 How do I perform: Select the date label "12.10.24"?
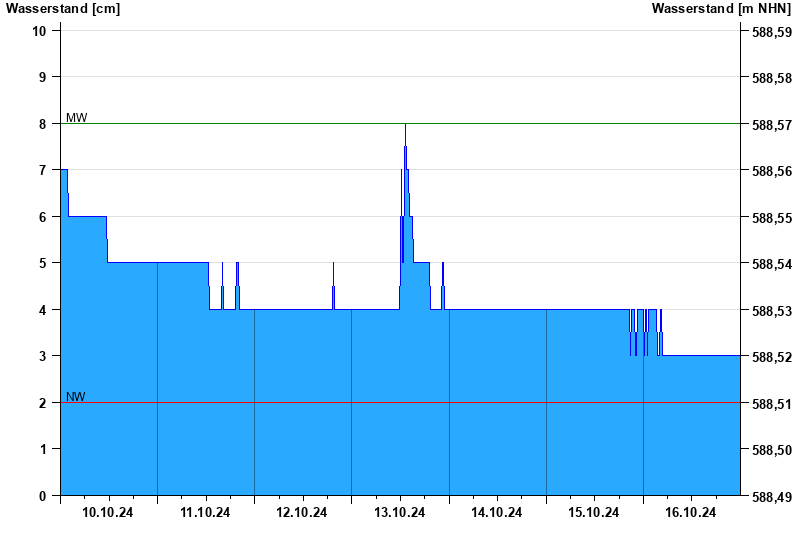coord(302,512)
